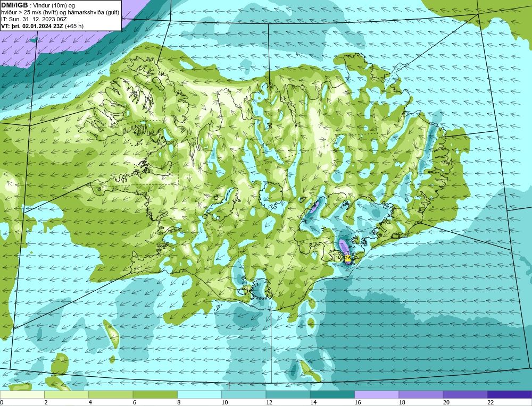Click the lavender 16–18 m/s legend swatch
The height and width of the screenshot is (406, 532).
click(377, 395)
